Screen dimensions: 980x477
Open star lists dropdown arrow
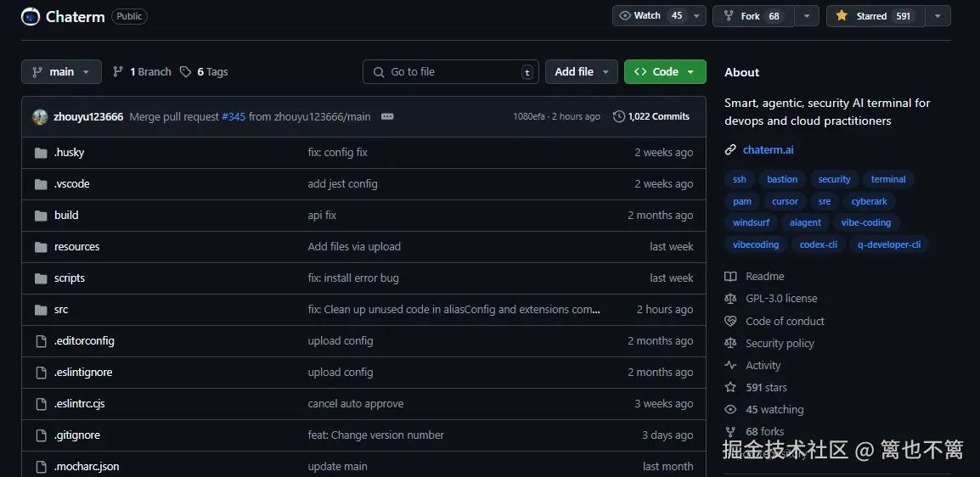(x=938, y=16)
